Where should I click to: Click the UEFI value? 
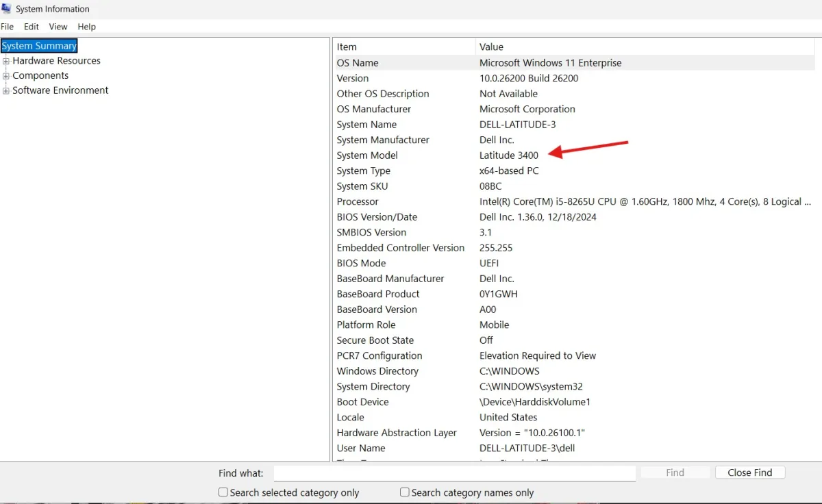[x=489, y=263]
